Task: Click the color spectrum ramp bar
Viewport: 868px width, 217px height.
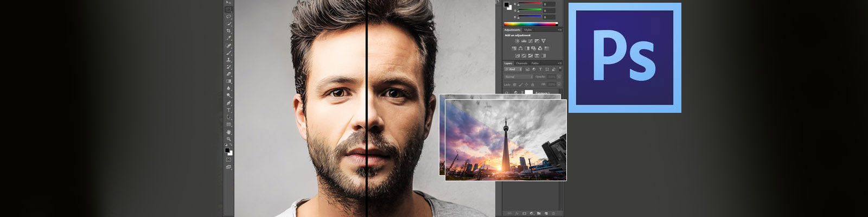Action: click(x=530, y=24)
